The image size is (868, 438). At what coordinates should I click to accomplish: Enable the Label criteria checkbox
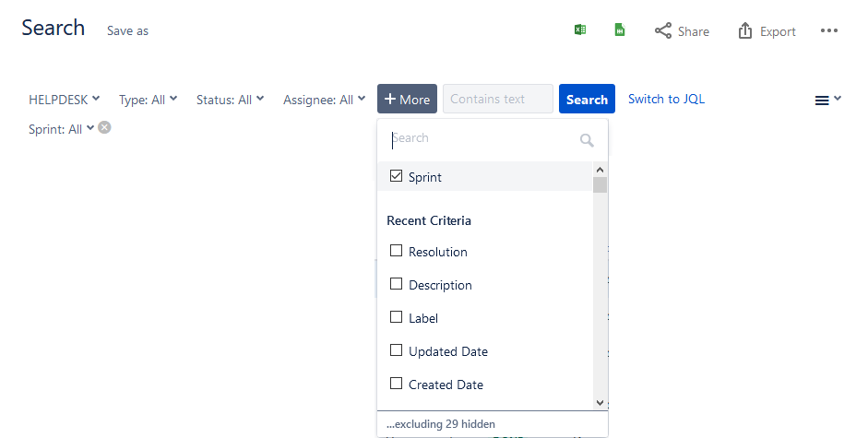[396, 317]
